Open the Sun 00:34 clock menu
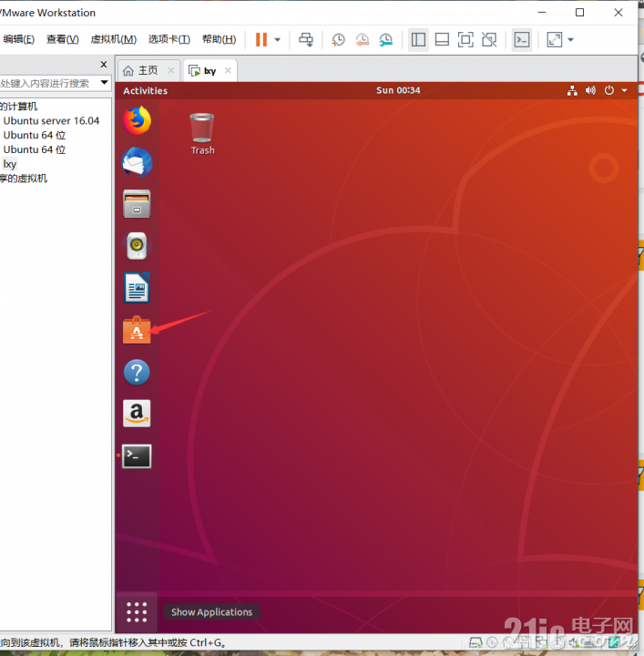The width and height of the screenshot is (644, 656). point(398,90)
